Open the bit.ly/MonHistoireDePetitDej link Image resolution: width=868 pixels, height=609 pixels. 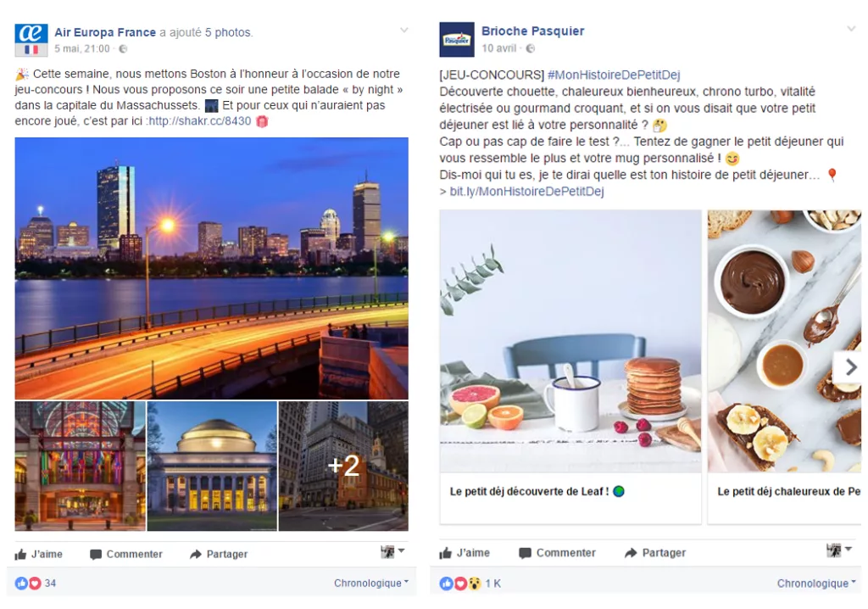[x=526, y=191]
